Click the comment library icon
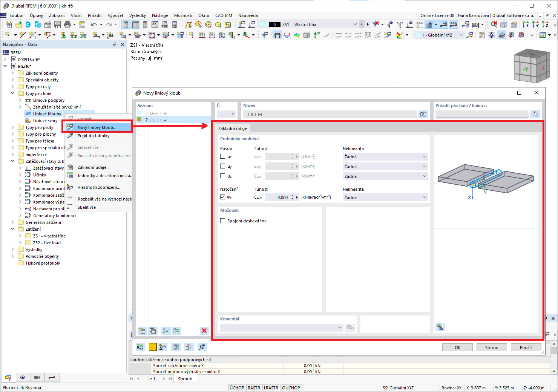The image size is (558, 392). [350, 328]
